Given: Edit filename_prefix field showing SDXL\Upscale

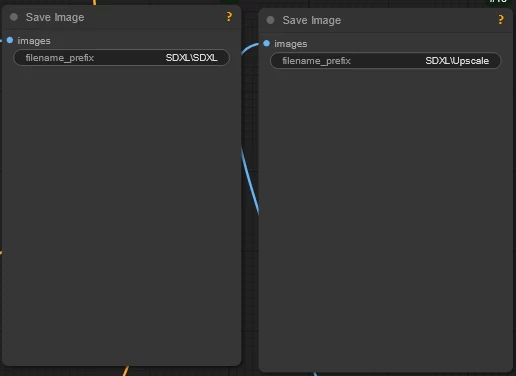Looking at the screenshot, I should tap(385, 61).
